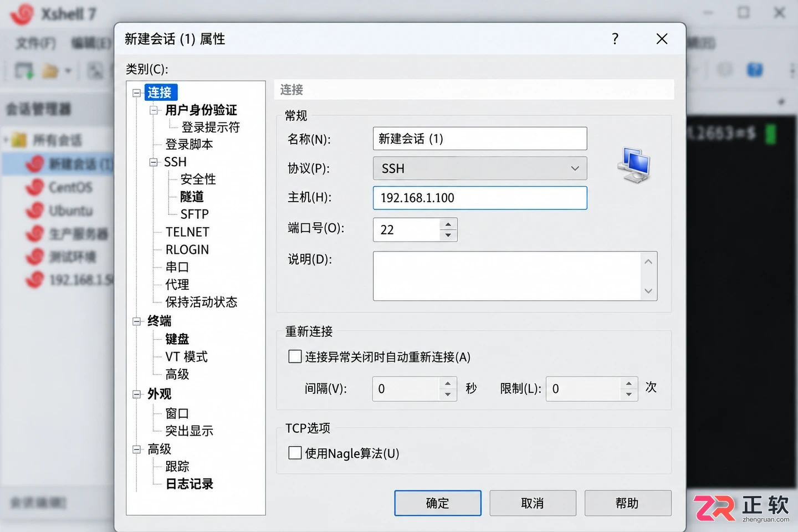Click the Xshell 7 logo icon
This screenshot has width=798, height=532.
coord(22,14)
